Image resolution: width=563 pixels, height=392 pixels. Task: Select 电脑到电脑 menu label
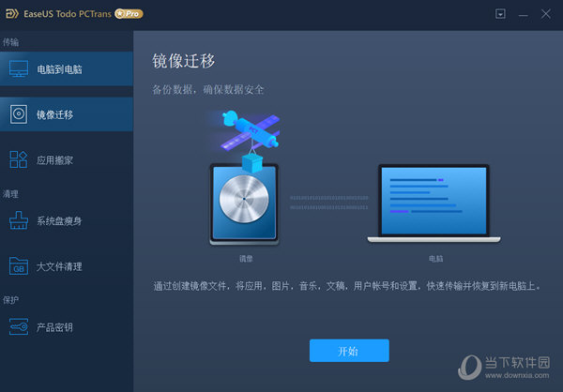point(60,69)
